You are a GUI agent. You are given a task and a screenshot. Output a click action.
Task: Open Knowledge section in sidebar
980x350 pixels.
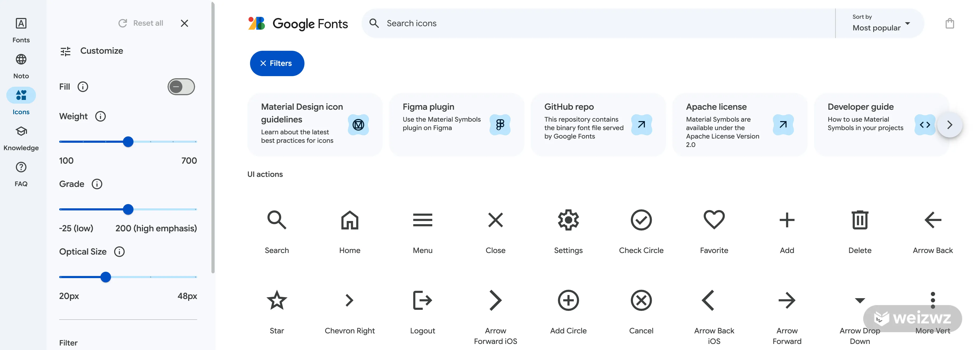tap(21, 138)
